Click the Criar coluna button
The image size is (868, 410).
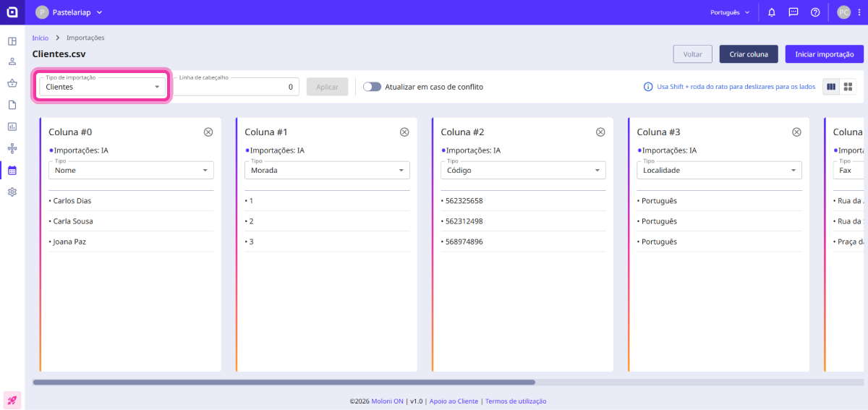pos(749,54)
